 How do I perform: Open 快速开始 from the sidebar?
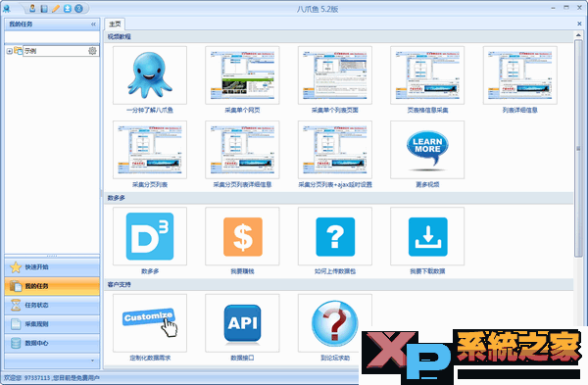(x=52, y=266)
